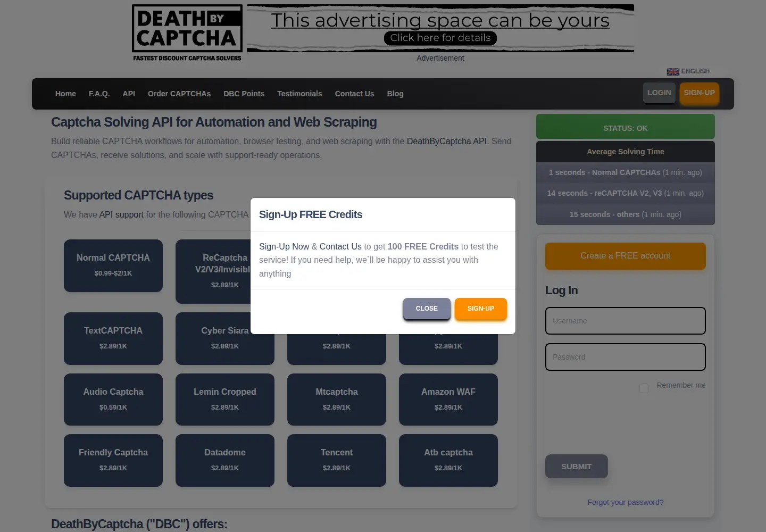This screenshot has width=766, height=532.
Task: Click the ReCaptcha V2/V3/Invisible card
Action: click(213, 271)
